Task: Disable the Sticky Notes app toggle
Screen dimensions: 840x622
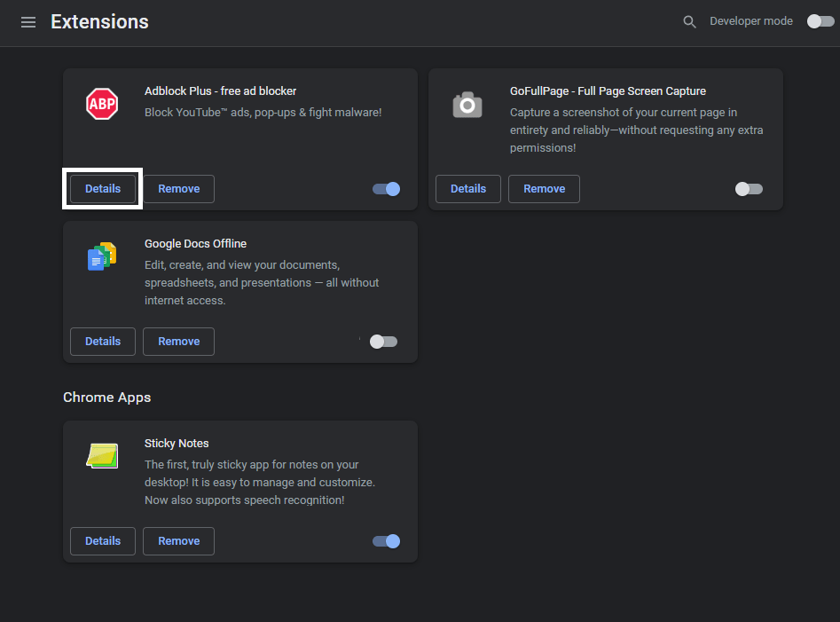Action: [x=386, y=541]
